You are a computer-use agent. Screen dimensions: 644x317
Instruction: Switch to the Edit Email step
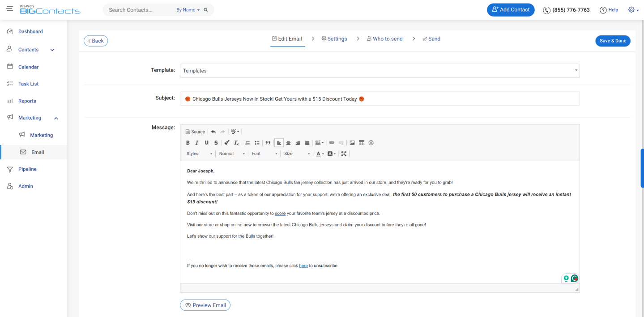click(287, 39)
